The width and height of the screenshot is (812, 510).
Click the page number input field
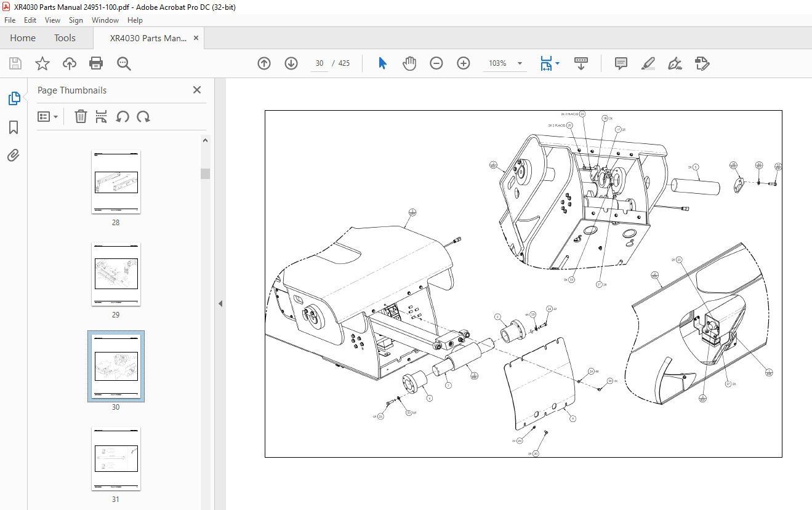pos(320,63)
